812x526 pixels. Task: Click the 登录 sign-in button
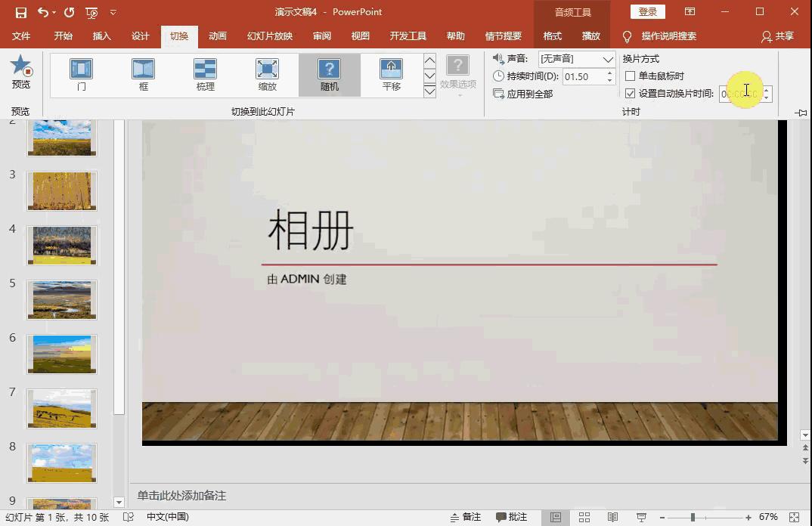(647, 12)
